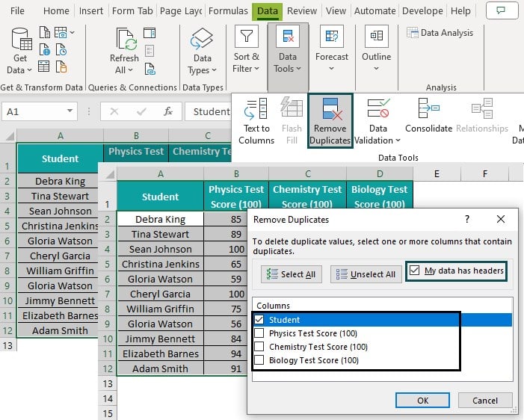Toggle the My data has headers checkbox
Viewport: 524px width, 420px height.
[x=414, y=271]
